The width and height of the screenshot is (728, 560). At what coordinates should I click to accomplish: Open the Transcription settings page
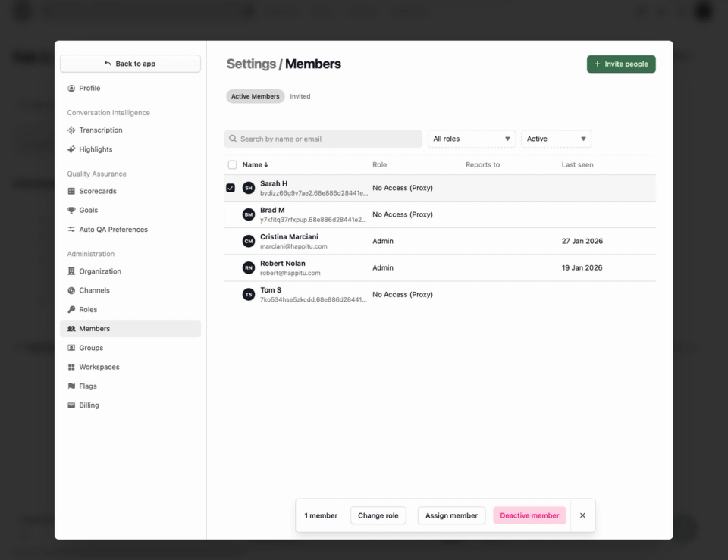point(100,130)
